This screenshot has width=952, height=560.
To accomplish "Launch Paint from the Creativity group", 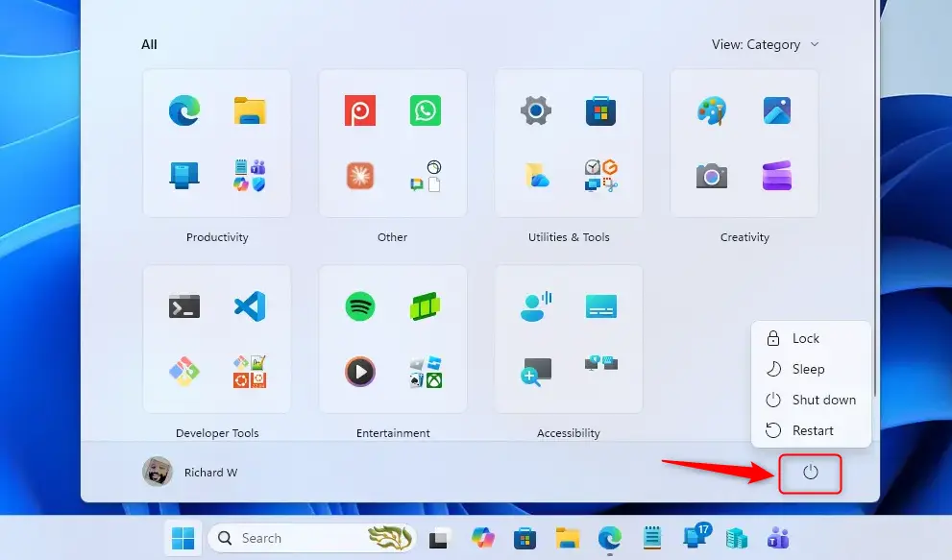I will 712,110.
